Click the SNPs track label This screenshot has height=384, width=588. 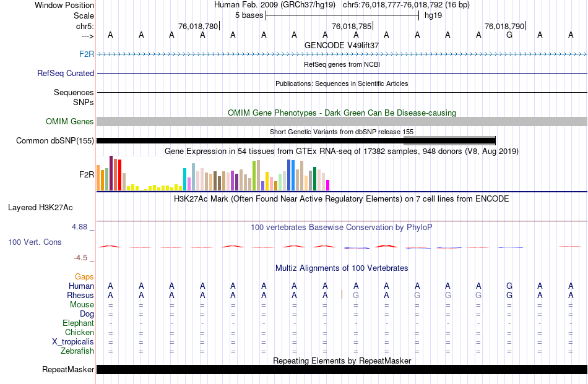point(84,102)
